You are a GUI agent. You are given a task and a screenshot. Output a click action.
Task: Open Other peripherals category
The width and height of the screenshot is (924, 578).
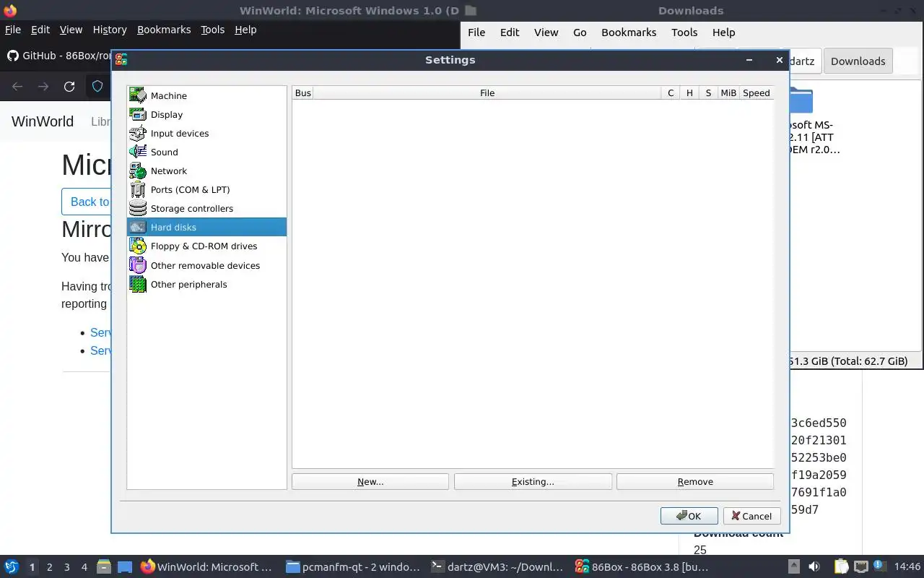(206, 284)
